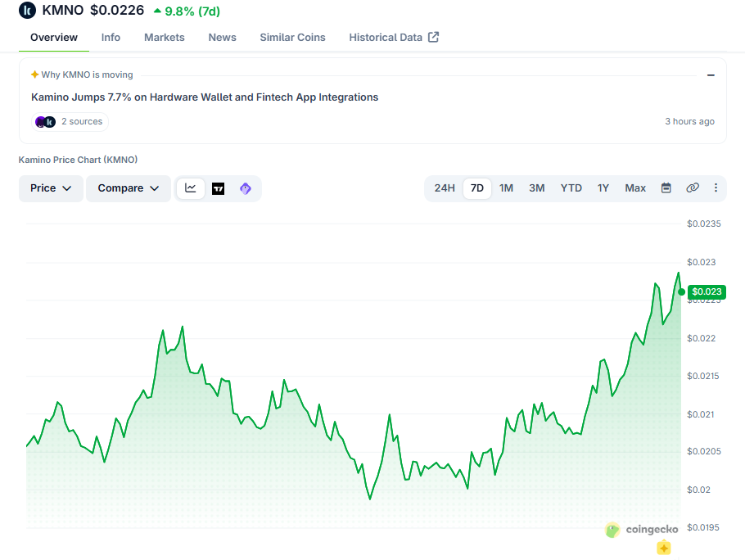Click the Why KMNO is moving label
745x560 pixels.
[x=87, y=75]
